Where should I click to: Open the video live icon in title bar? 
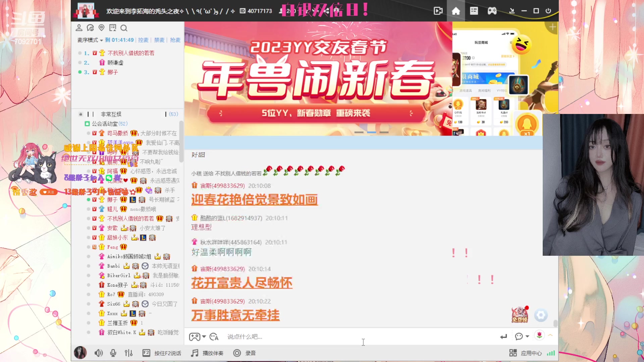438,11
